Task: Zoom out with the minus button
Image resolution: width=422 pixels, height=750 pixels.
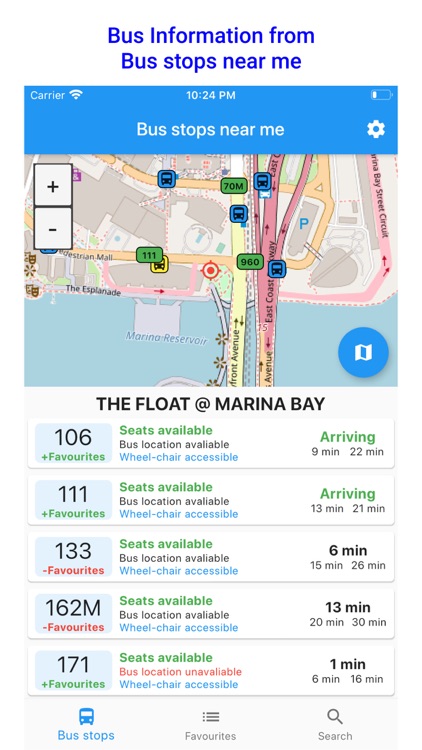Action: pos(53,229)
